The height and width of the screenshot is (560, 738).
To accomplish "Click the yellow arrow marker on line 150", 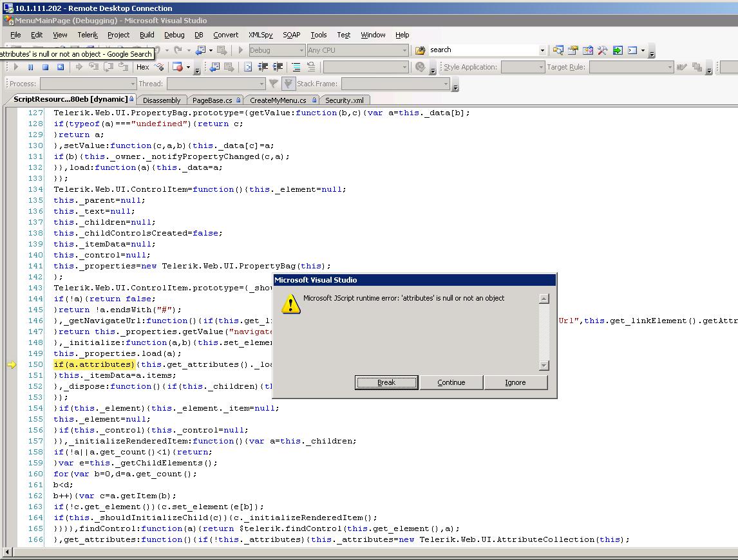I will click(x=12, y=365).
